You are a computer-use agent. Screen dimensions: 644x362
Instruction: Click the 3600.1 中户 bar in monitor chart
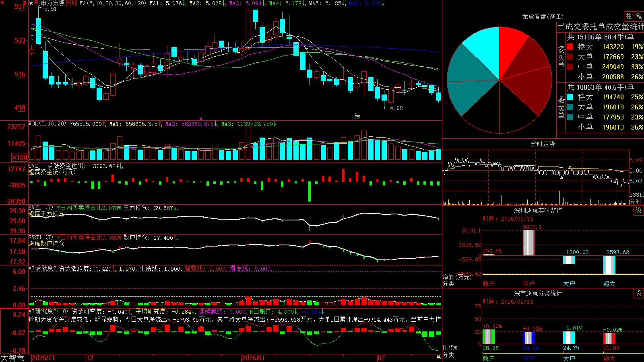[x=529, y=243]
